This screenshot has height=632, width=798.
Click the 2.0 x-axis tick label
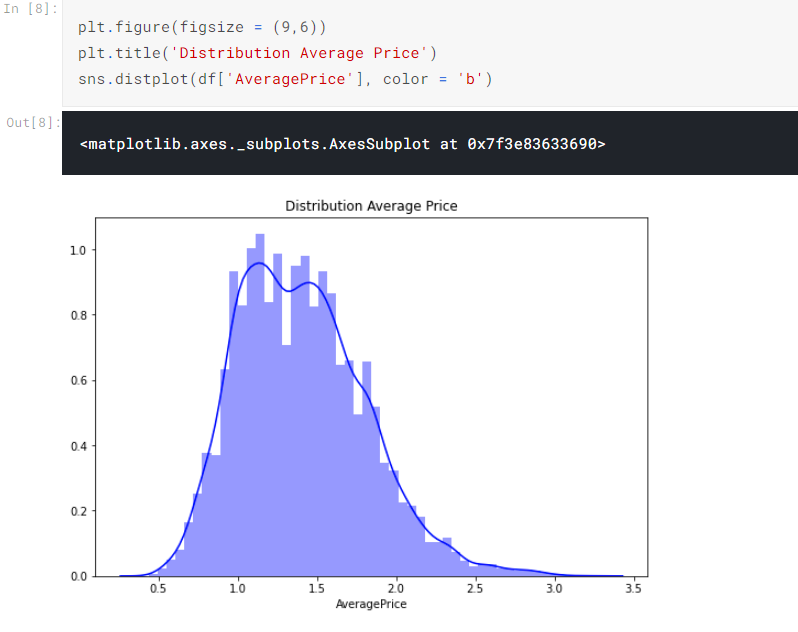pyautogui.click(x=396, y=589)
